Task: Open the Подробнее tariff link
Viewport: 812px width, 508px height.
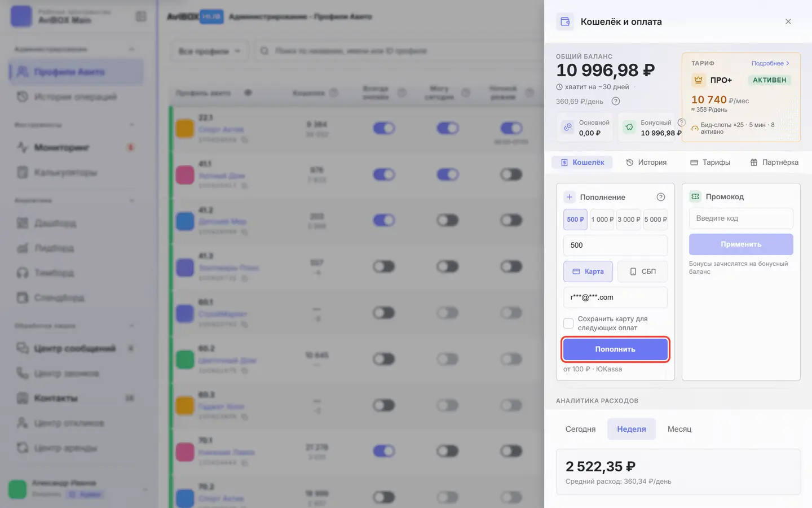Action: (770, 63)
